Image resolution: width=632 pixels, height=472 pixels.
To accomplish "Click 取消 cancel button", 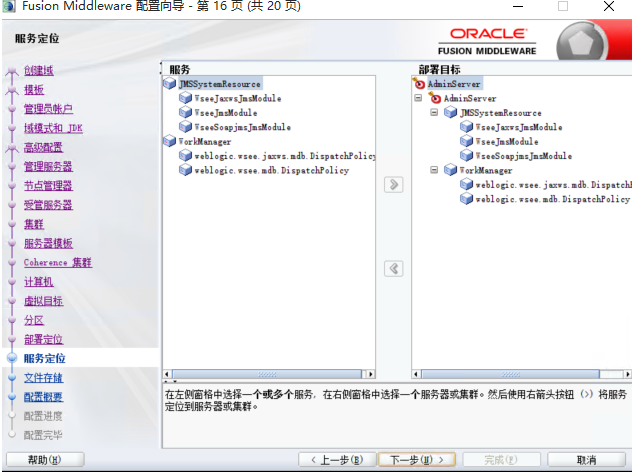I will click(x=587, y=460).
